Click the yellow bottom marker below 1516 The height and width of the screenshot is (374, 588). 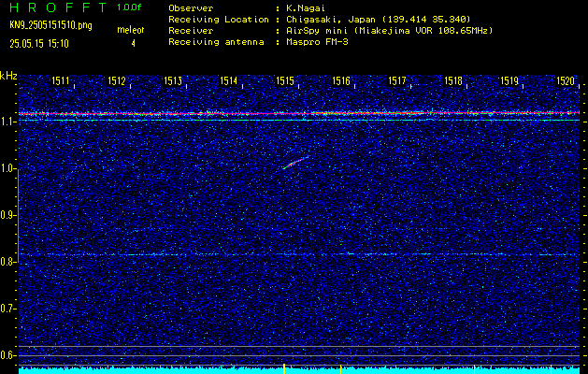[340, 369]
